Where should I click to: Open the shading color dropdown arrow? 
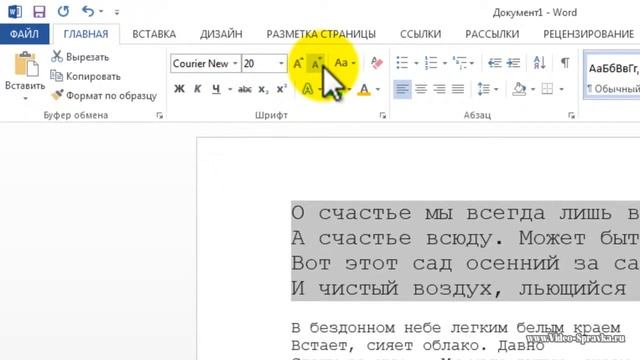[x=533, y=89]
